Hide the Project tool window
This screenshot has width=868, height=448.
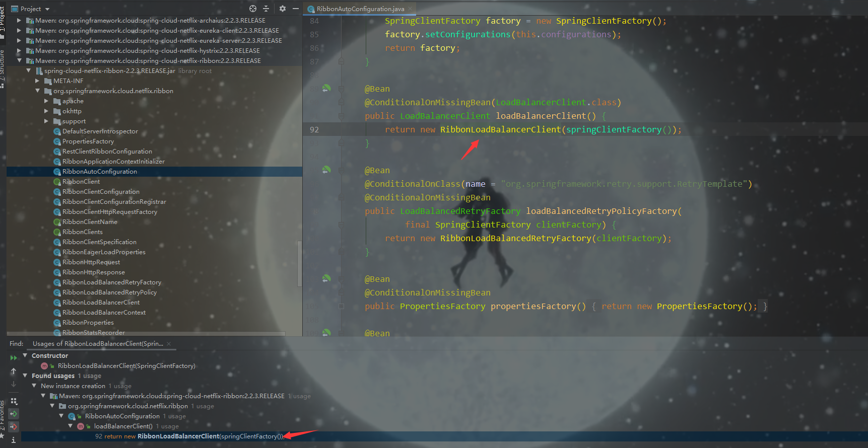[296, 9]
